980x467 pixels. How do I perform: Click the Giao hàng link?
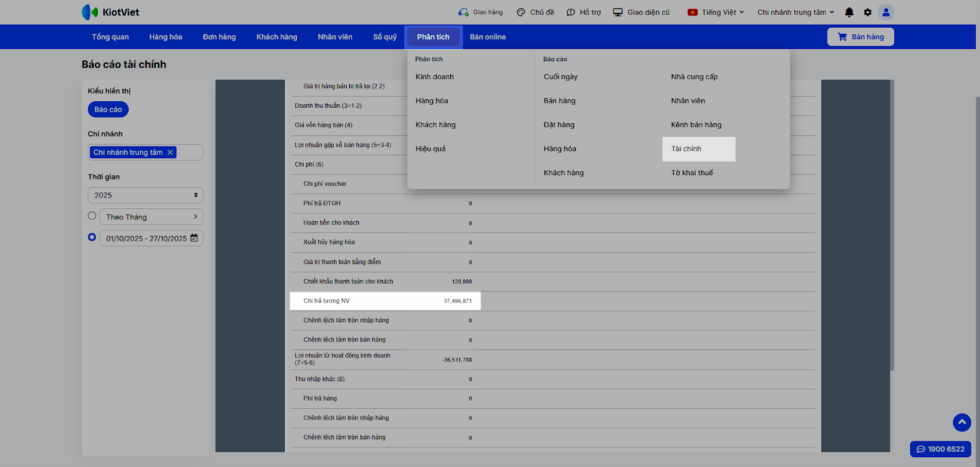pos(488,12)
